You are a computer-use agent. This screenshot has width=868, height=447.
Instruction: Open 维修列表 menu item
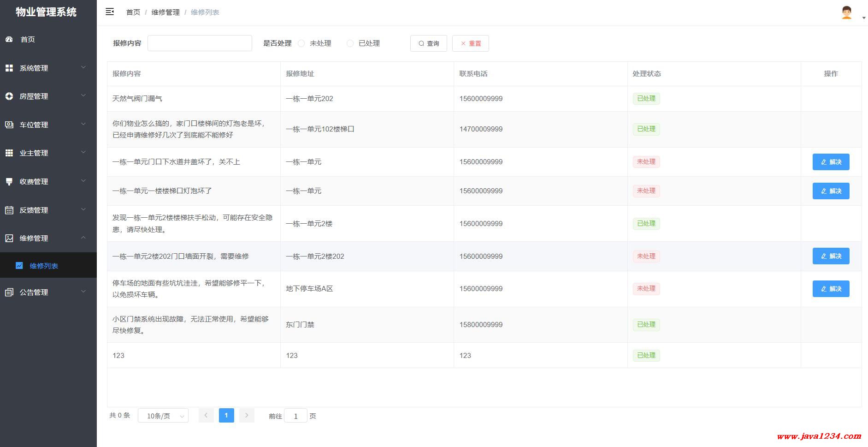[44, 266]
